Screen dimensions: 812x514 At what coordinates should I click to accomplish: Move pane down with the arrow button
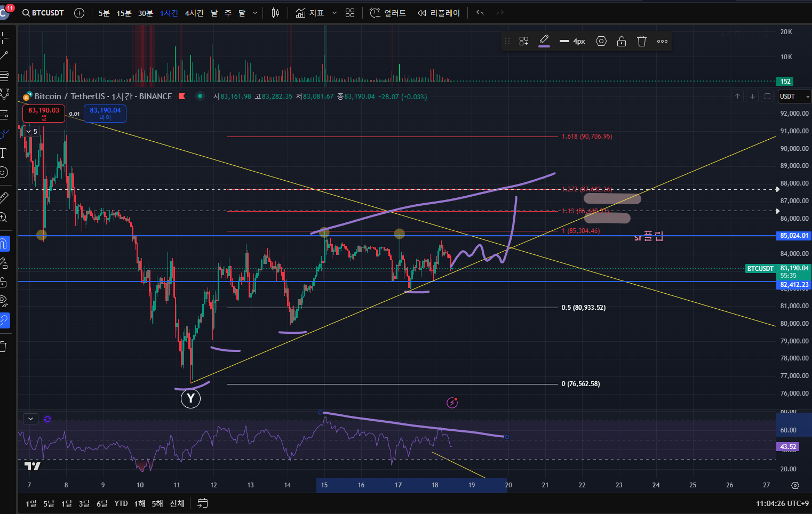click(752, 97)
